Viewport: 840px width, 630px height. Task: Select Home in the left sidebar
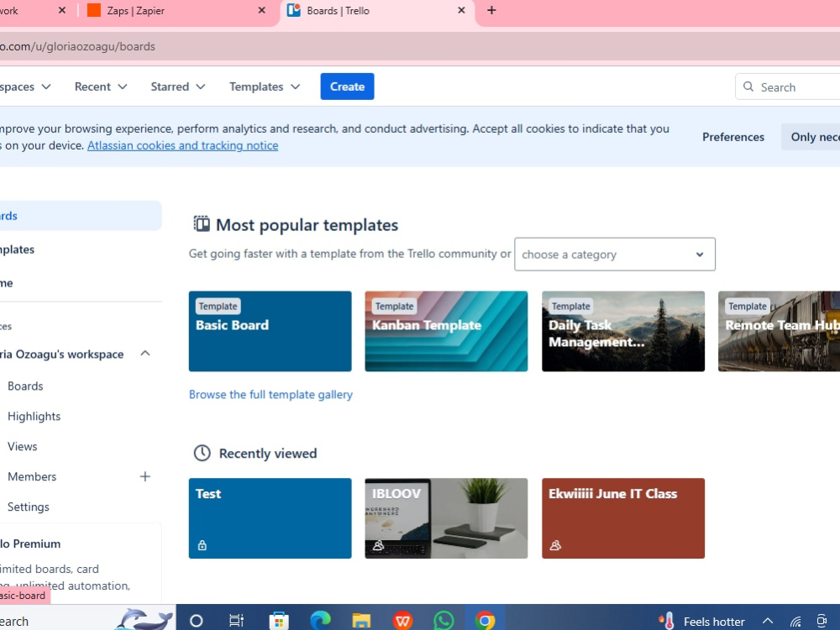coord(81,283)
